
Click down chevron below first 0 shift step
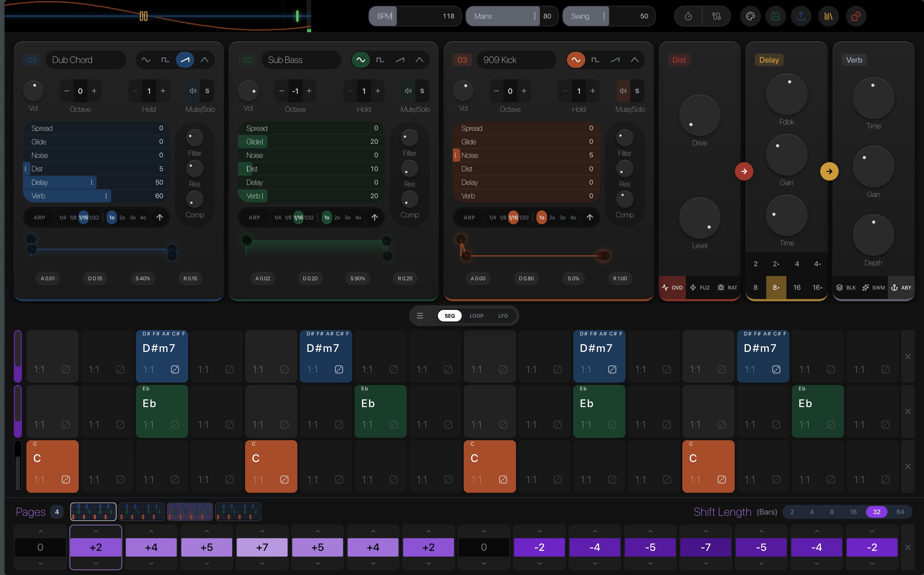(40, 563)
